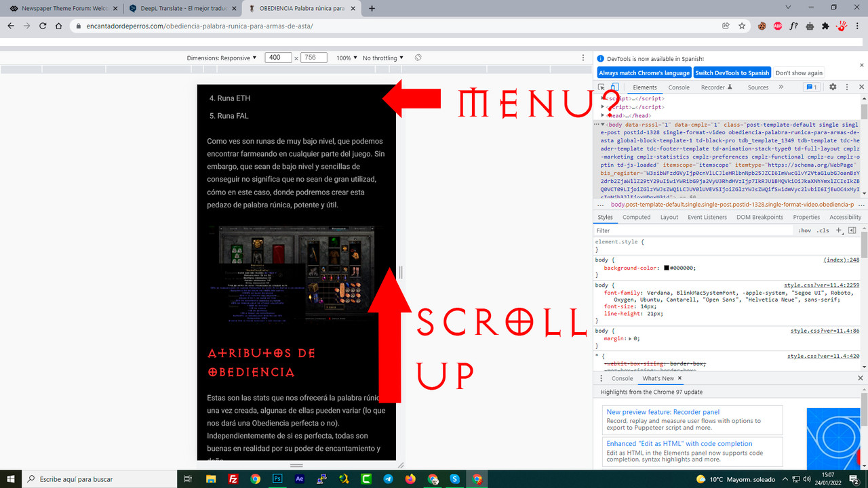868x488 pixels.
Task: Click the styles Filter input field
Action: coord(693,230)
